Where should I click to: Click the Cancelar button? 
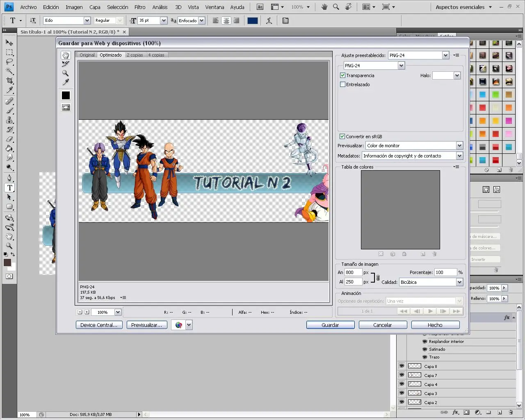383,325
